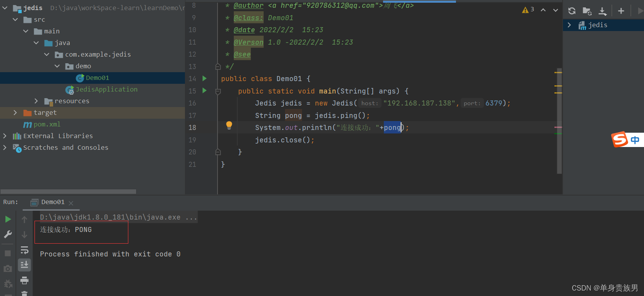The width and height of the screenshot is (644, 296).
Task: Click the yellow lightbulb quick-fix icon
Action: coord(229,125)
